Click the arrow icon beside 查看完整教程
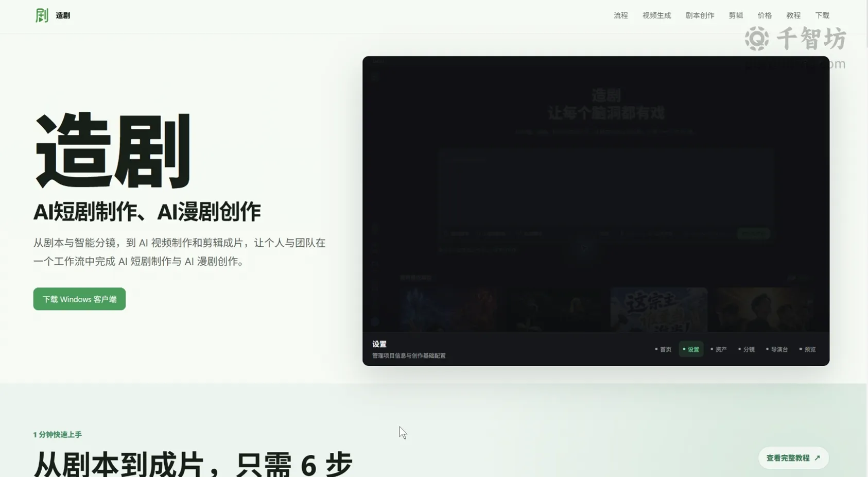 coord(817,457)
